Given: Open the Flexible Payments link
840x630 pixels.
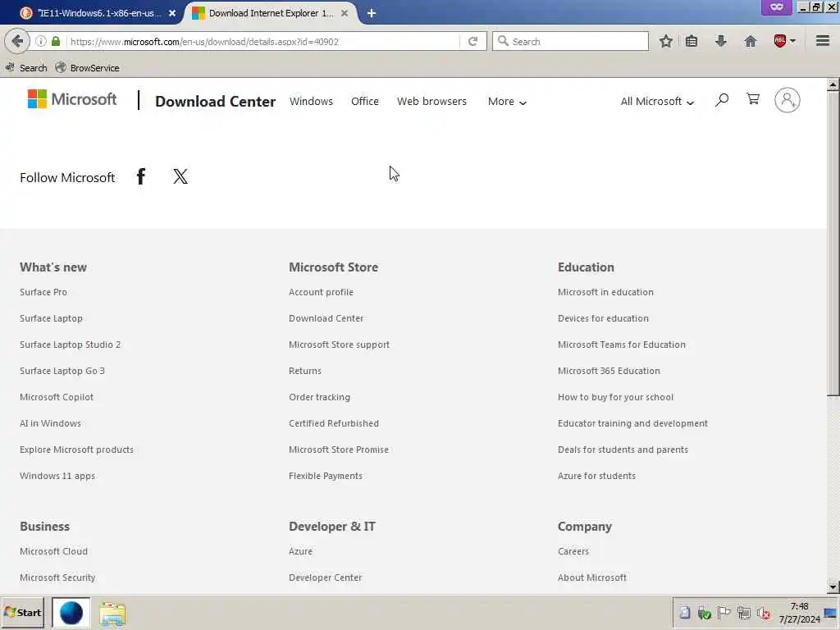Looking at the screenshot, I should [x=326, y=476].
